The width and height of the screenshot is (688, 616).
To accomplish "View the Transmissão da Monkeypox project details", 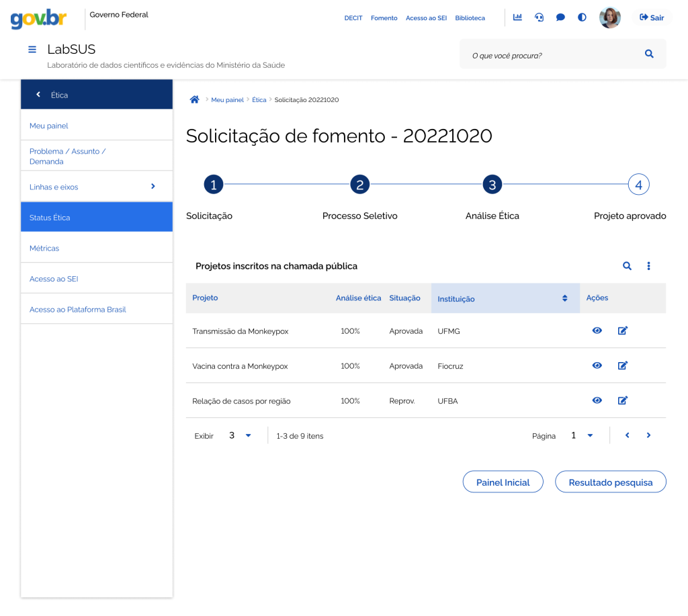I will tap(597, 331).
